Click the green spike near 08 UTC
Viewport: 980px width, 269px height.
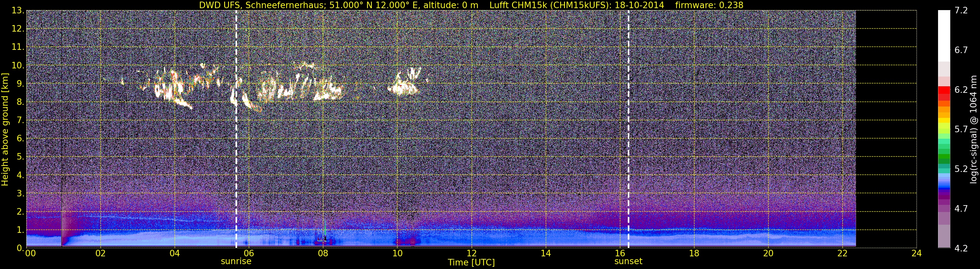click(325, 228)
